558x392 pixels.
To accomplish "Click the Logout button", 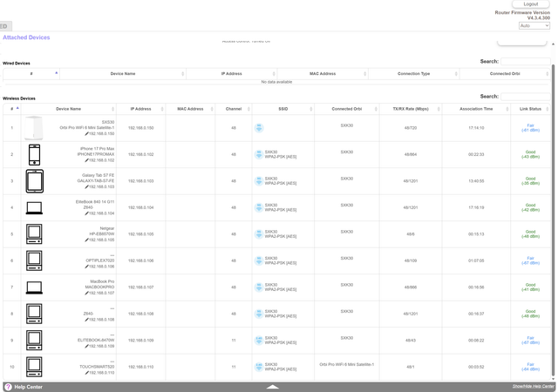I will click(x=531, y=3).
